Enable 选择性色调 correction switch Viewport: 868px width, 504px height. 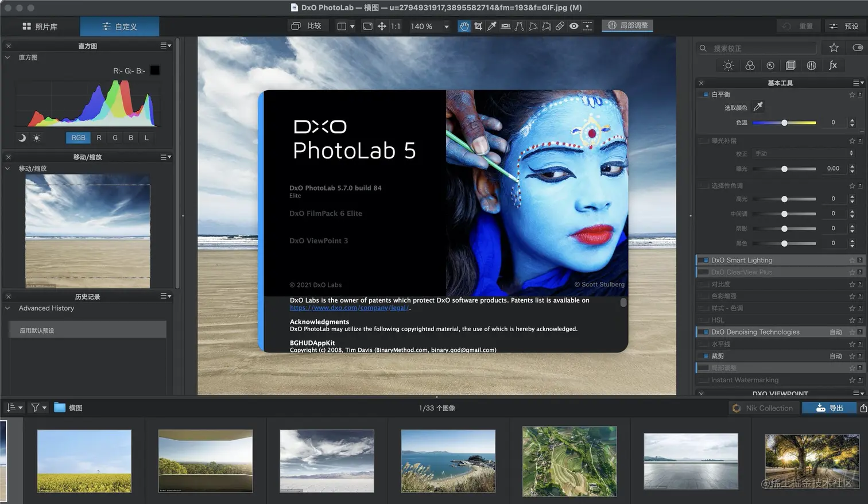704,185
